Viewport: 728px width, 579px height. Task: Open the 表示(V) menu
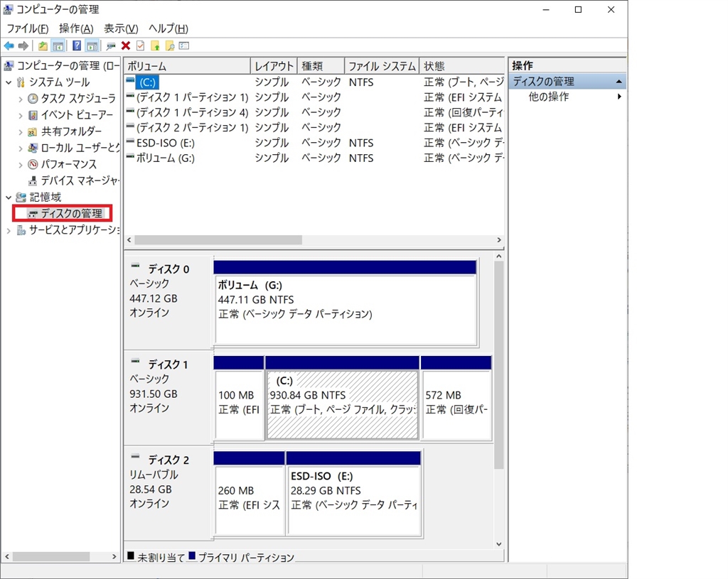121,28
